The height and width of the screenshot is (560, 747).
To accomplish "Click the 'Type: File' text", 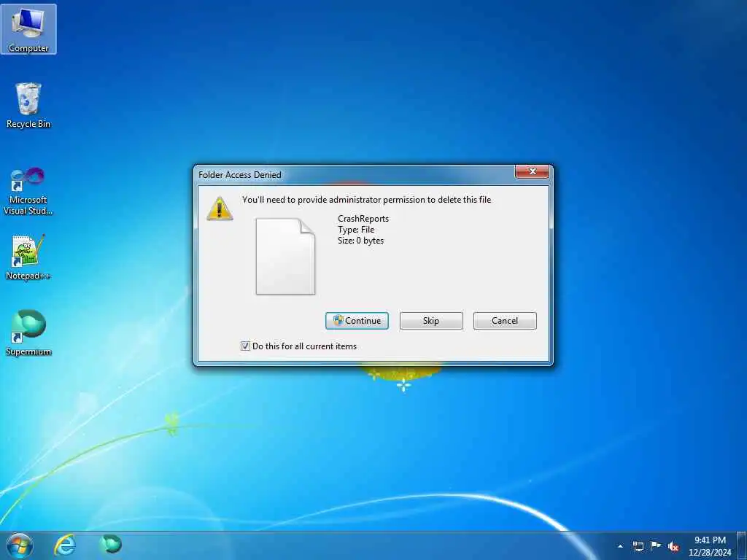I will click(x=356, y=230).
